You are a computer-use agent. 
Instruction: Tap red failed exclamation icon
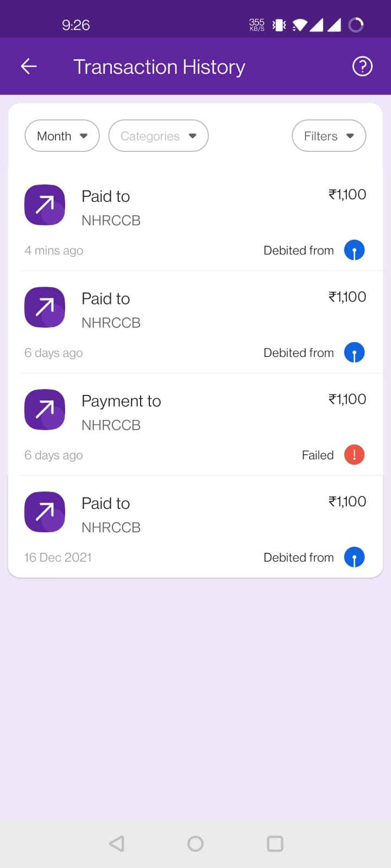[354, 455]
